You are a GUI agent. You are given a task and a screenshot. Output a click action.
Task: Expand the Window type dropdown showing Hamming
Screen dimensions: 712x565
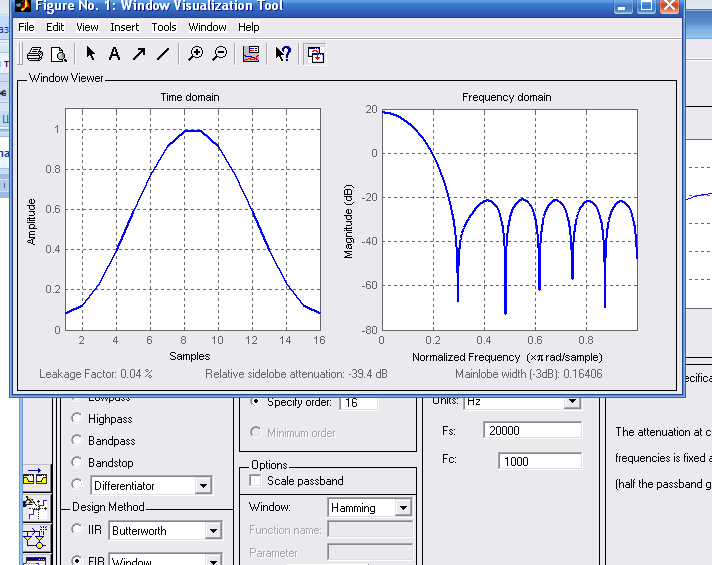(403, 508)
